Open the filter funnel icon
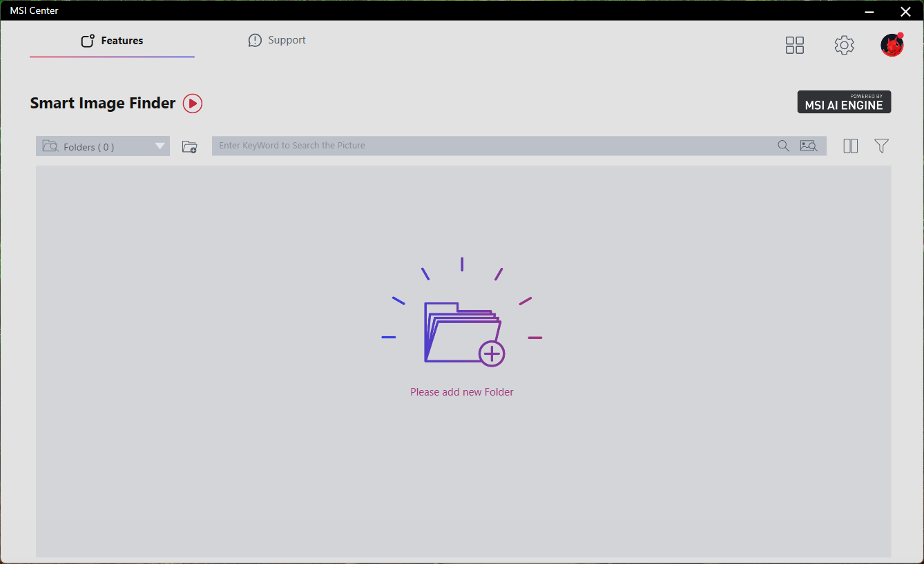The image size is (924, 564). [x=881, y=146]
